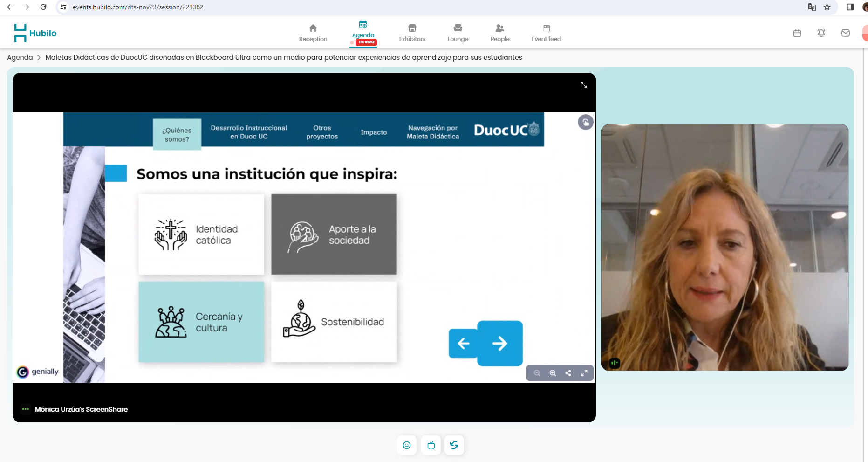Click the speaker webcam video
Screen dimensions: 868x462
point(725,248)
